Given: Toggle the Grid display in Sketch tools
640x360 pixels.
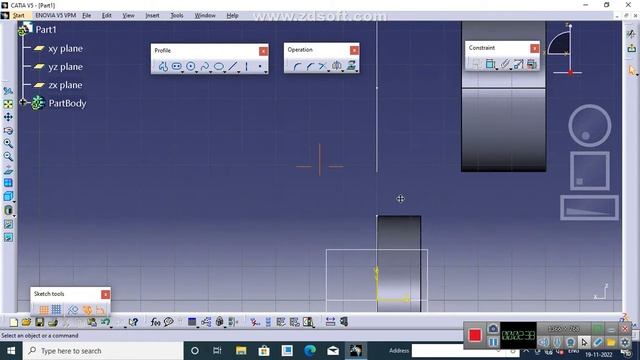Looking at the screenshot, I should click(x=44, y=310).
